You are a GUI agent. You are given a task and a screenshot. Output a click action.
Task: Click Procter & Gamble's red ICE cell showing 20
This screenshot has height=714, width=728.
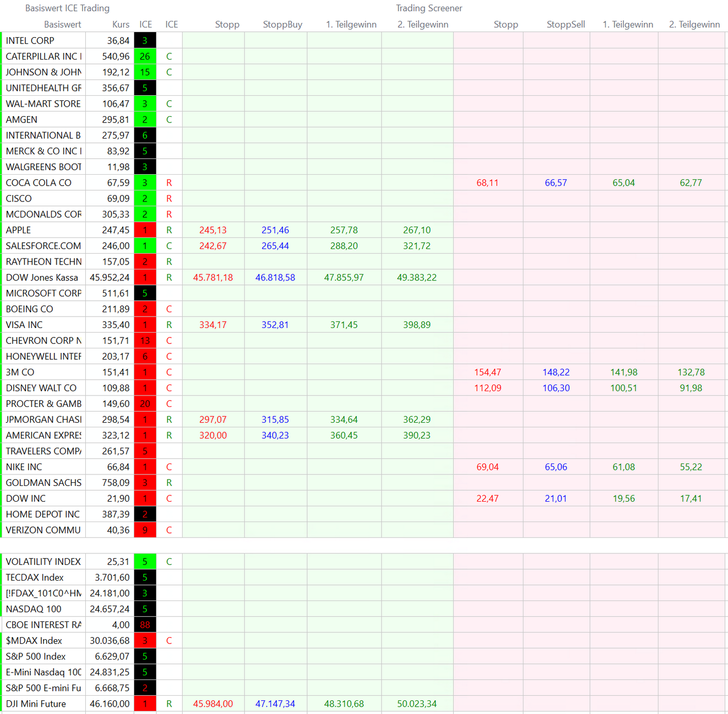click(145, 404)
